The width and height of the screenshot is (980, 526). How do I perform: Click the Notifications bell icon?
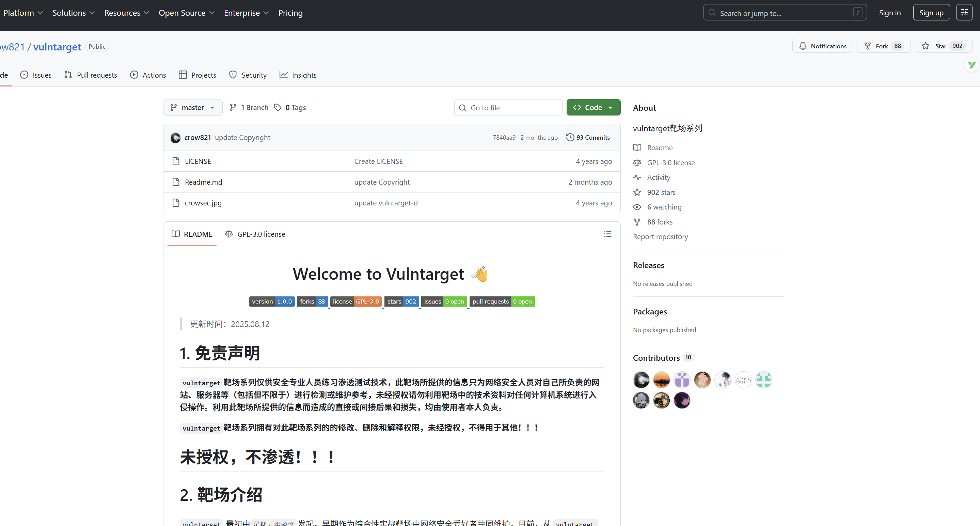[803, 46]
